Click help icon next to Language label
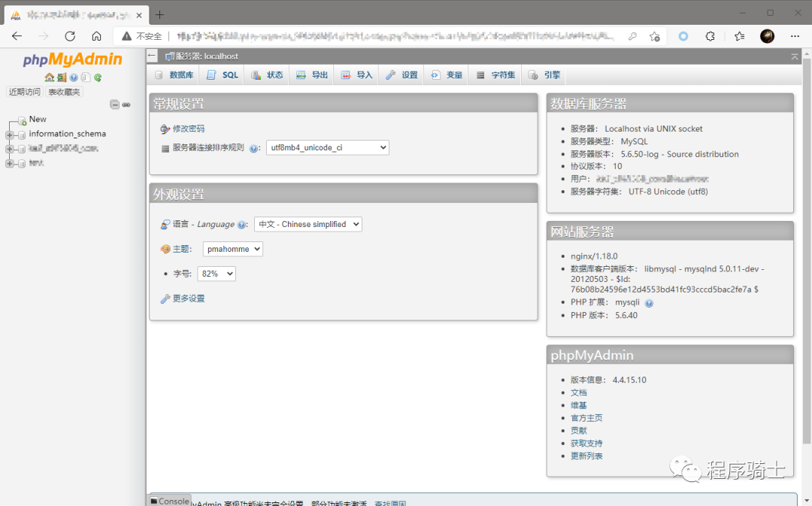The height and width of the screenshot is (506, 812). (241, 225)
